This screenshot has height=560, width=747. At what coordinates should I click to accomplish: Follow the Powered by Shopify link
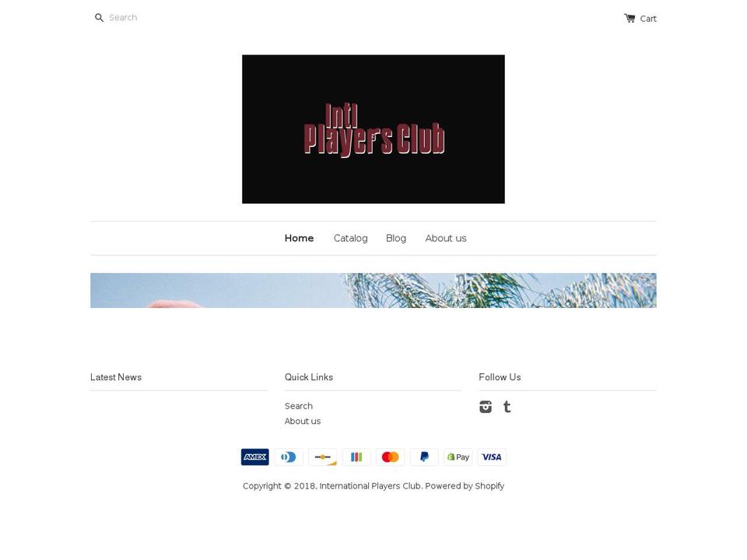[x=465, y=485]
